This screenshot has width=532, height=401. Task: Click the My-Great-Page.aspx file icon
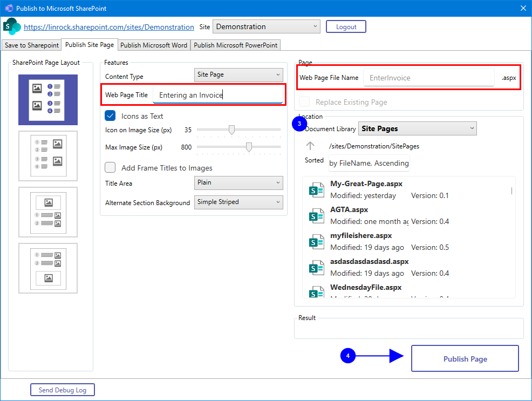[315, 190]
